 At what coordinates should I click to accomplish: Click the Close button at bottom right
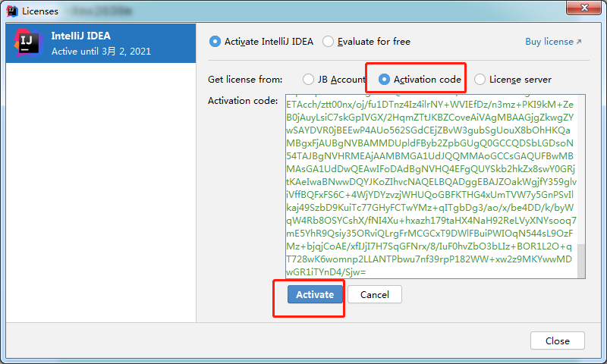point(557,340)
